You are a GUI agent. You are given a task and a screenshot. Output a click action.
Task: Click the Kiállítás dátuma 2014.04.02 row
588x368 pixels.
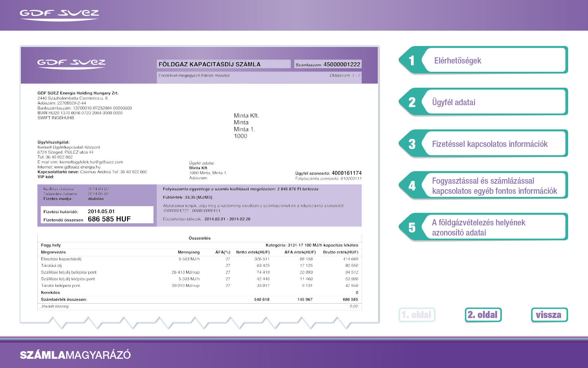point(76,189)
